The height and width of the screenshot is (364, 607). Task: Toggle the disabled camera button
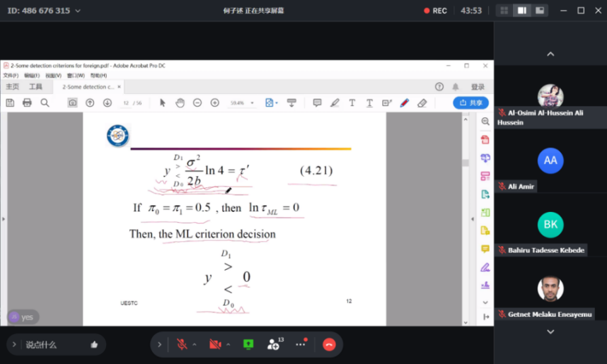click(215, 344)
